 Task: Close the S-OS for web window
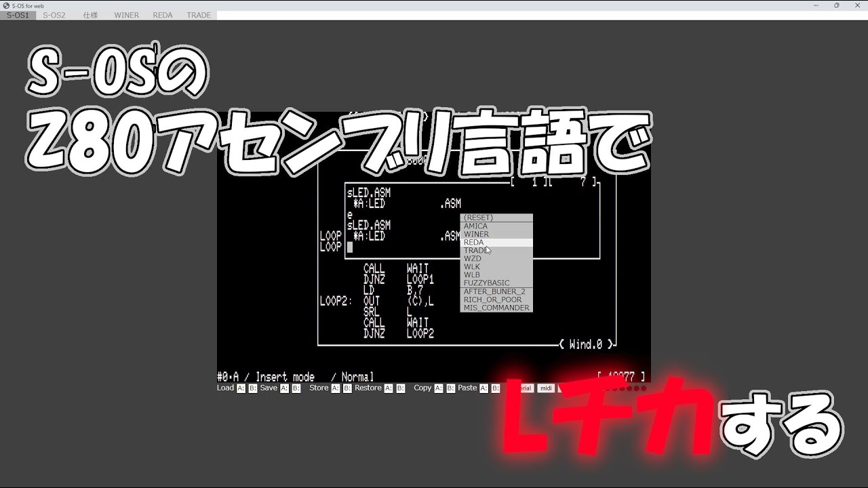(859, 5)
